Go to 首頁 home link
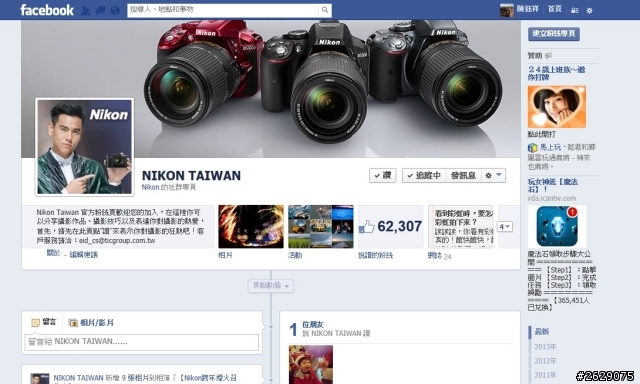The height and width of the screenshot is (384, 640). click(x=555, y=9)
